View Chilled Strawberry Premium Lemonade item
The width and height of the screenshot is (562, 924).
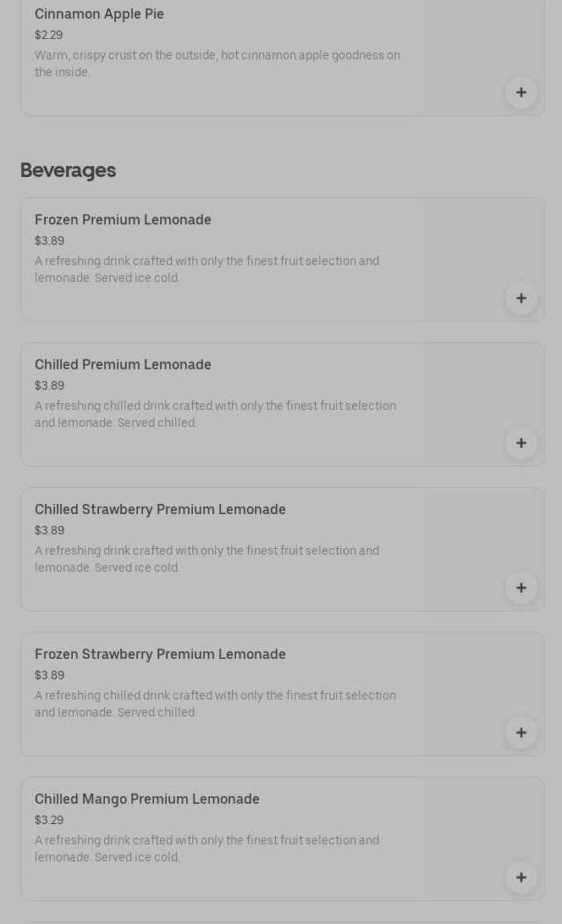click(x=160, y=509)
